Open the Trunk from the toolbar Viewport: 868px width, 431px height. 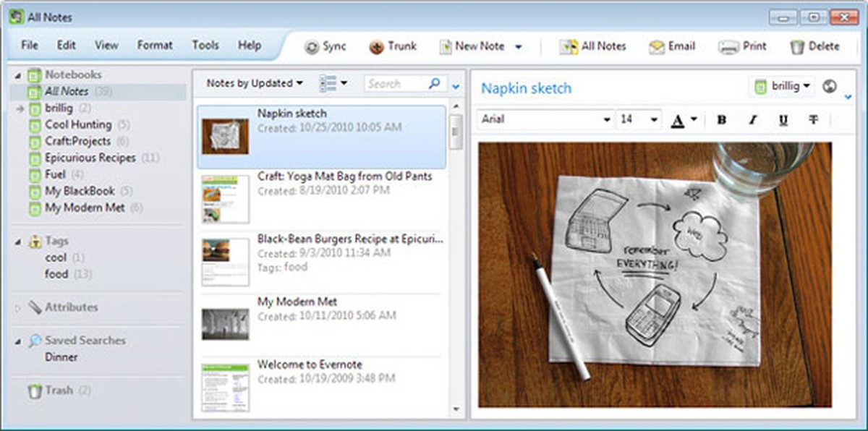click(x=376, y=47)
